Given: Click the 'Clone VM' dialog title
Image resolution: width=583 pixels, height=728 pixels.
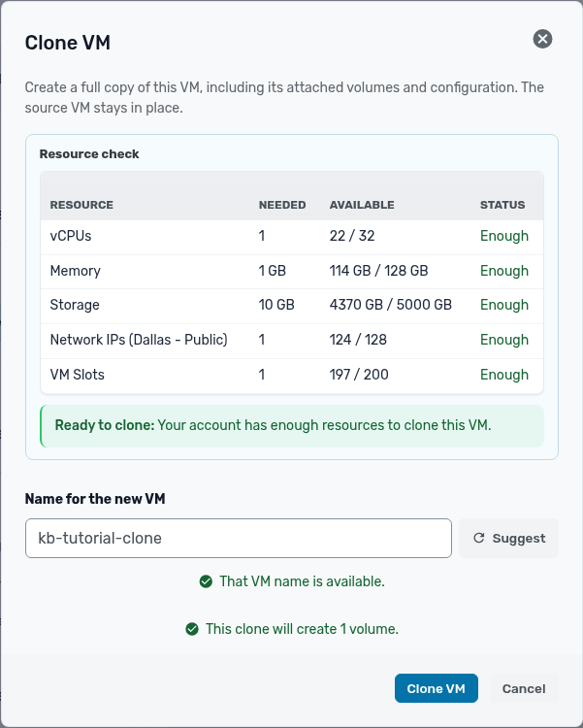Looking at the screenshot, I should coord(67,43).
